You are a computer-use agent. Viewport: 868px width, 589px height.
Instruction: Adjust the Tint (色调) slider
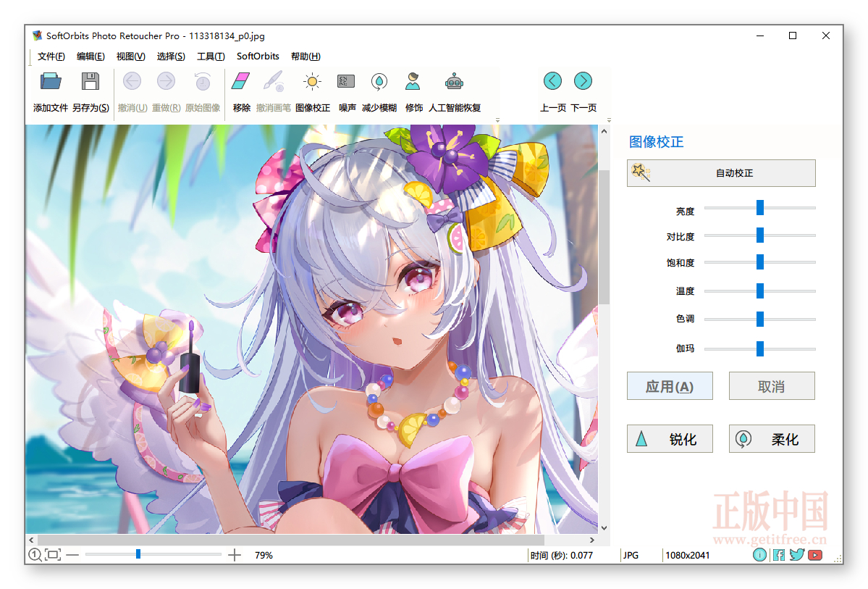click(760, 319)
